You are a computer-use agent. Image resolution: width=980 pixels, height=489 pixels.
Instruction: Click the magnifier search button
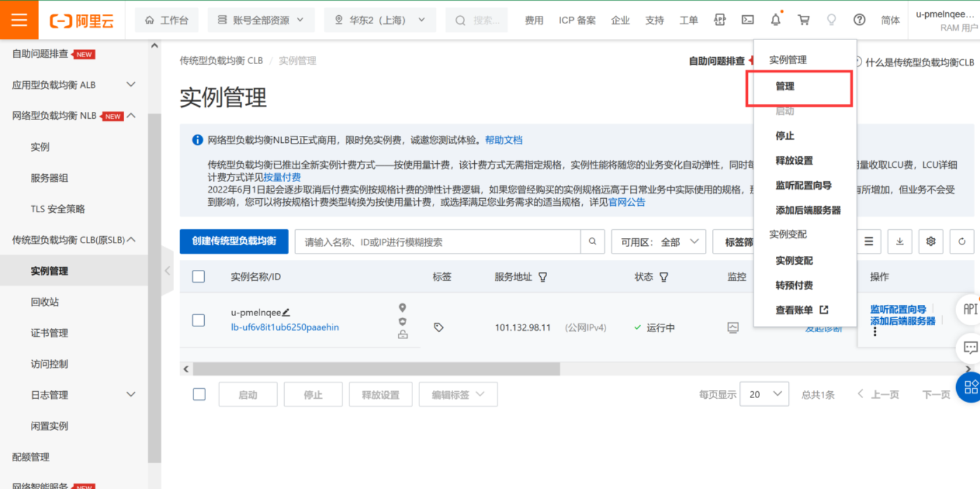click(592, 241)
